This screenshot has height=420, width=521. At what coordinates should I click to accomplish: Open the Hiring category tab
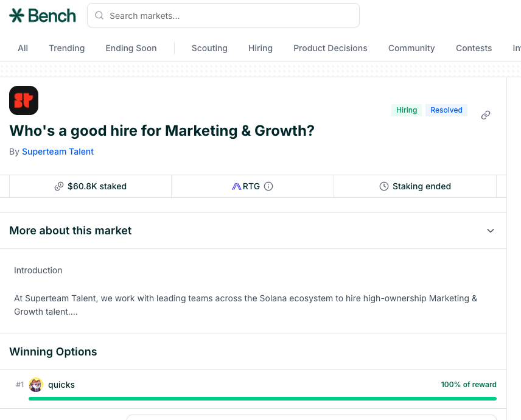click(260, 48)
